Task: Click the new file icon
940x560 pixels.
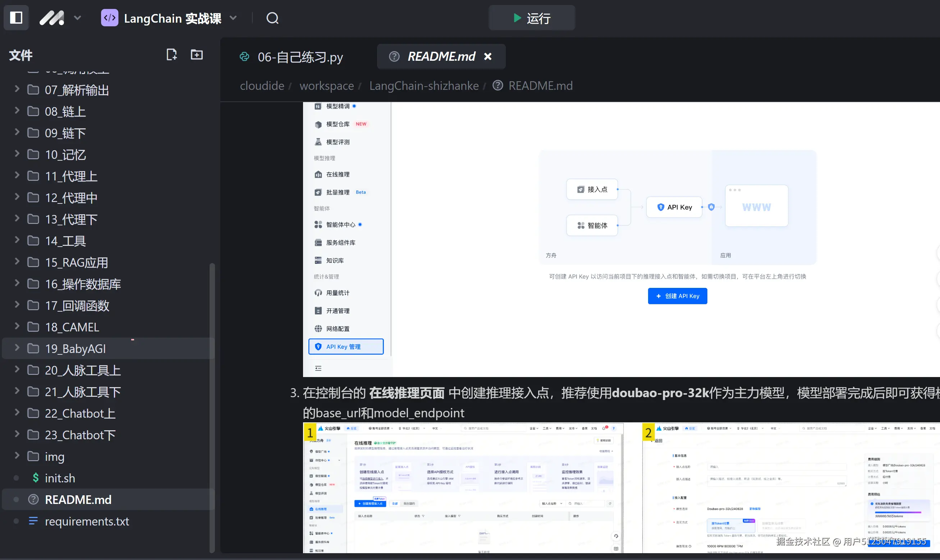Action: coord(171,55)
